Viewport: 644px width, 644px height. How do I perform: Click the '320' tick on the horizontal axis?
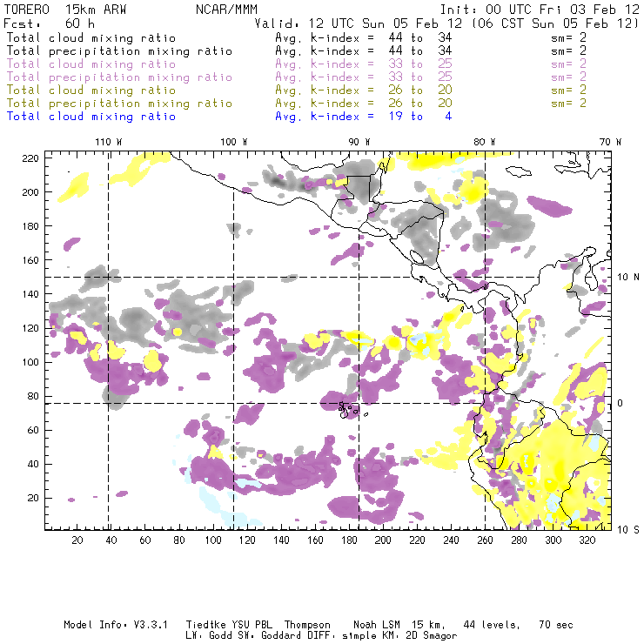(x=587, y=540)
